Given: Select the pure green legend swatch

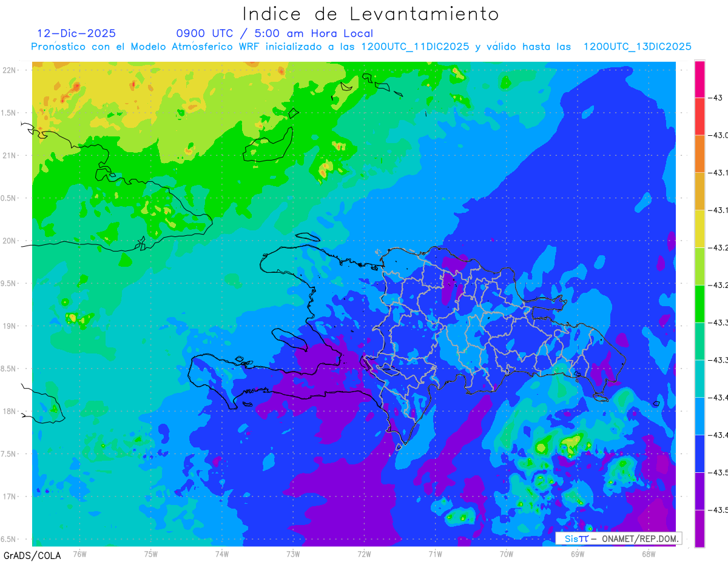Looking at the screenshot, I should pos(699,303).
